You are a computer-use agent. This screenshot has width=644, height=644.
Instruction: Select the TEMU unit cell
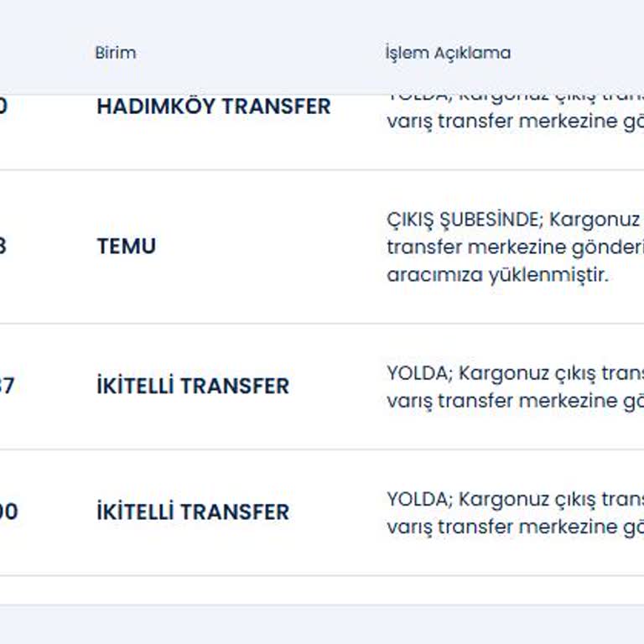[126, 247]
